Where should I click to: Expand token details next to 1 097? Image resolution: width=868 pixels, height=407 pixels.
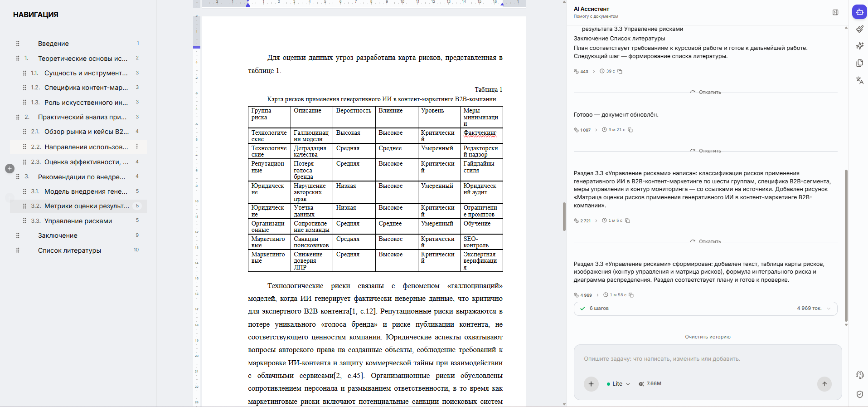pyautogui.click(x=596, y=130)
